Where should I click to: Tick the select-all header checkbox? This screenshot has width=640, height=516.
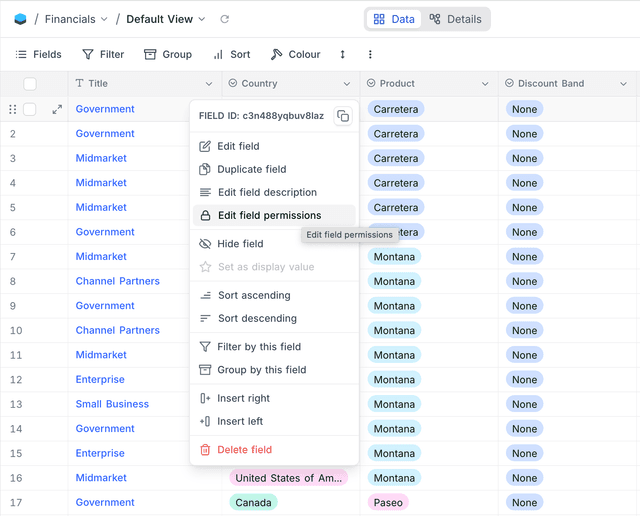click(30, 84)
